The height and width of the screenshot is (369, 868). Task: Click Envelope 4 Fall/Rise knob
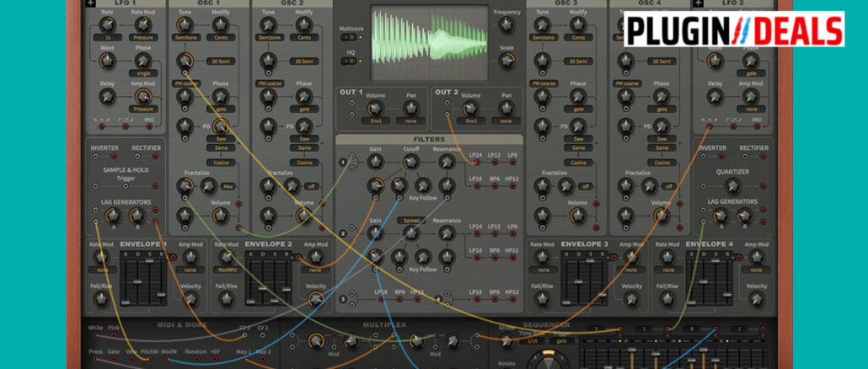(668, 299)
